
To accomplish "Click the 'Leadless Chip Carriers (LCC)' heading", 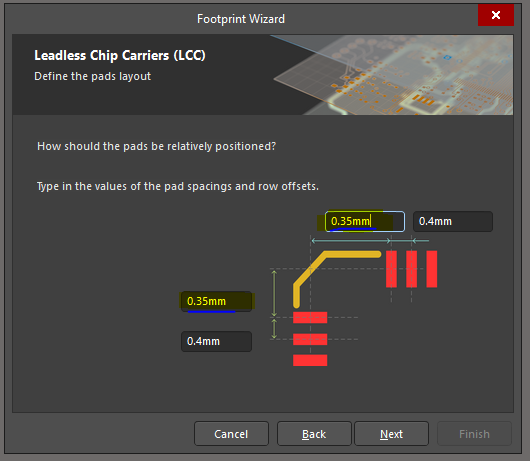I will point(120,55).
